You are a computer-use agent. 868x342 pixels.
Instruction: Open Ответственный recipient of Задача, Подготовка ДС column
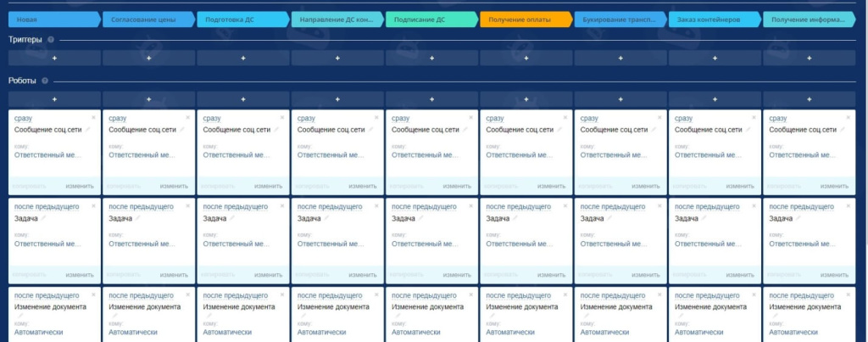[x=236, y=244]
